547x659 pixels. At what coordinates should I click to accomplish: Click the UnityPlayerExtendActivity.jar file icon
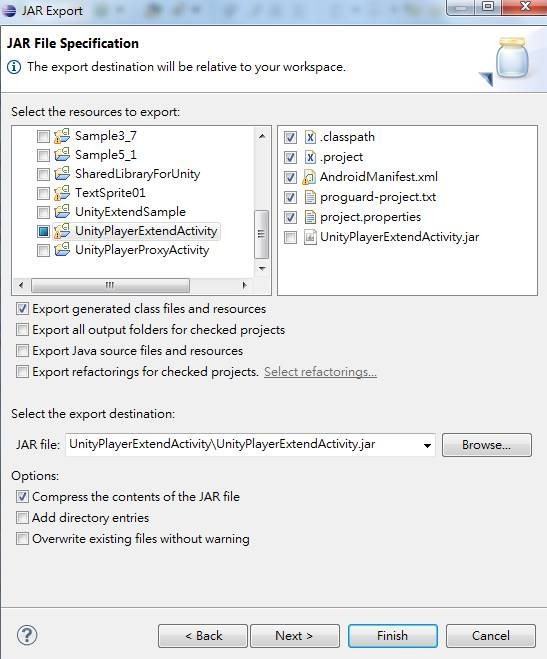[x=310, y=237]
